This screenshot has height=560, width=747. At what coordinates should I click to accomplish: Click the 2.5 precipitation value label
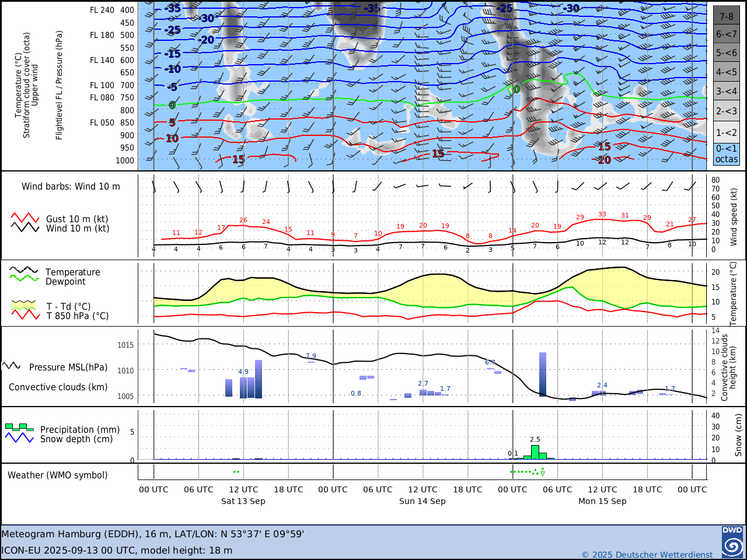(535, 440)
